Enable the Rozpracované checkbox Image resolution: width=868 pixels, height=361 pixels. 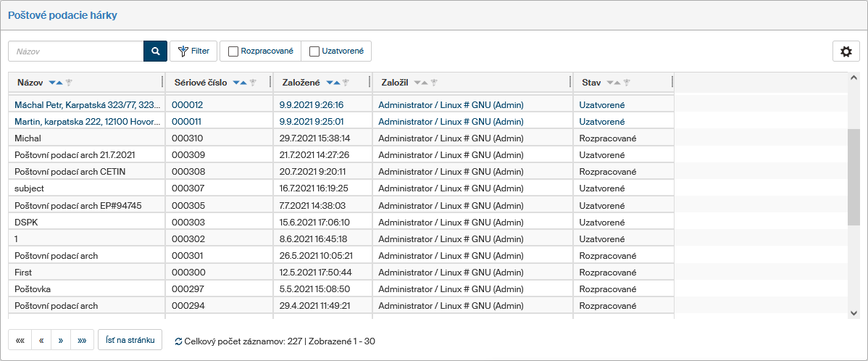[x=233, y=51]
